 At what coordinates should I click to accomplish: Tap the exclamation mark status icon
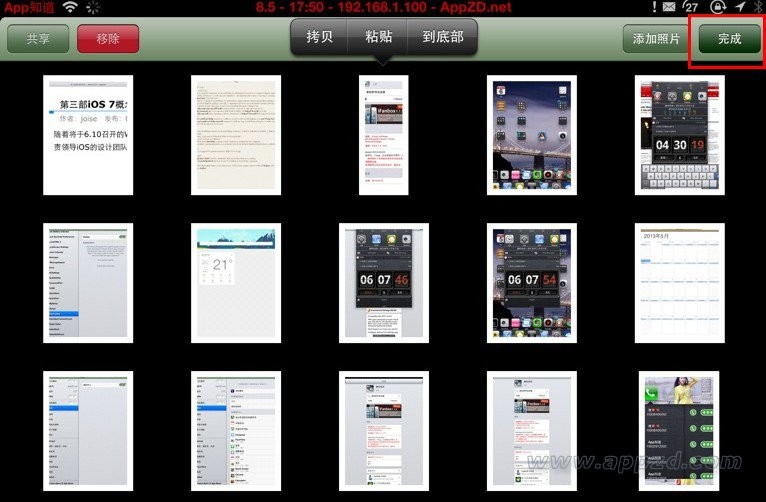click(x=654, y=7)
